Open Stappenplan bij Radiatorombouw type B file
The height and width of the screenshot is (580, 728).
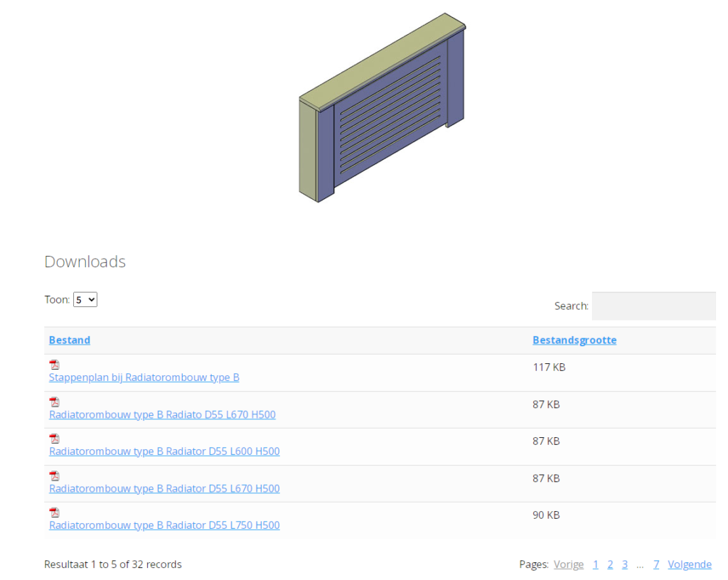(x=144, y=377)
